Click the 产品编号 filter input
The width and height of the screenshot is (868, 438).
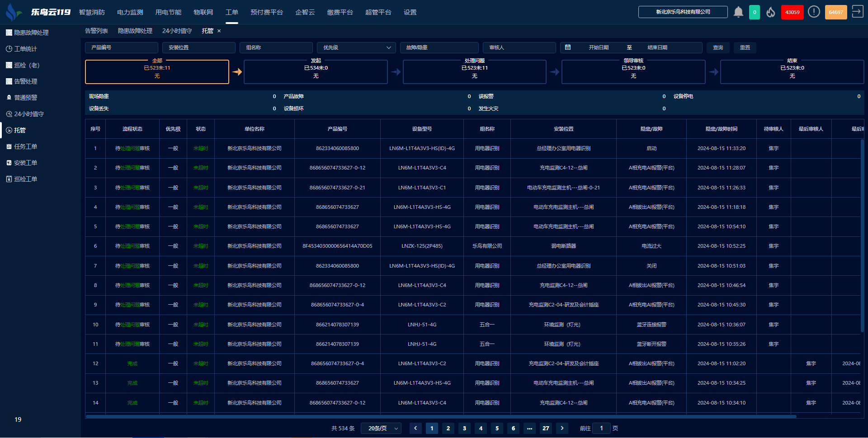pyautogui.click(x=121, y=47)
